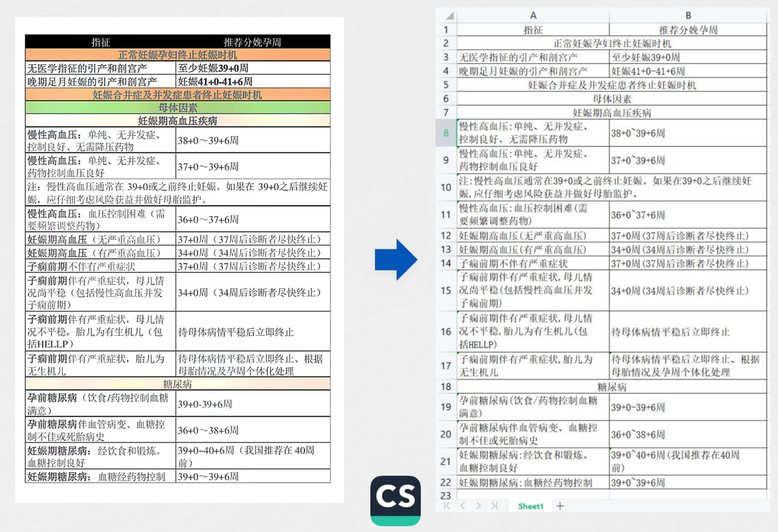Screen dimensions: 778x532
Task: Select row 22 header in the spreadsheet
Action: click(446, 482)
